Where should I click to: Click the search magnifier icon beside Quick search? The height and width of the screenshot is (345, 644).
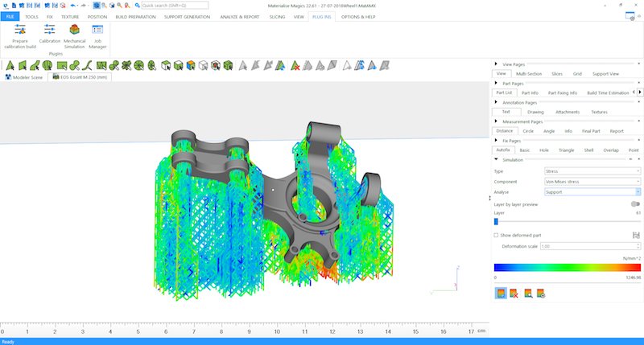[x=137, y=6]
